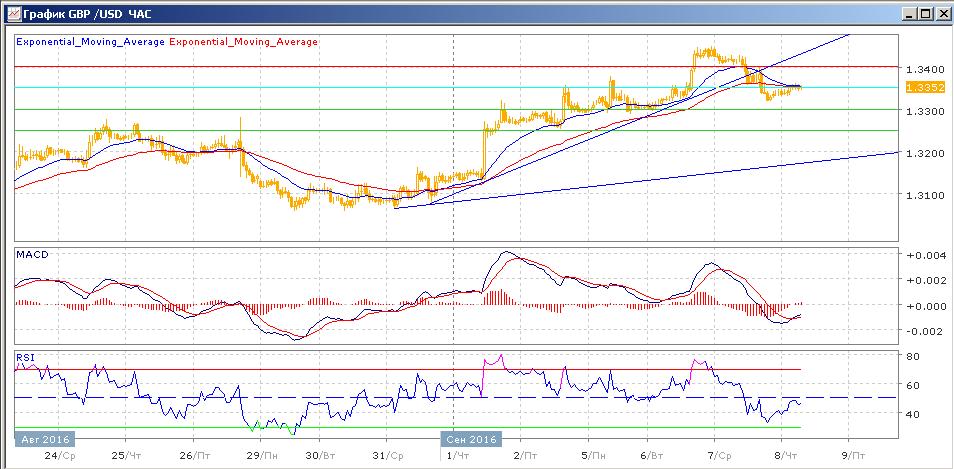The width and height of the screenshot is (954, 469).
Task: Close the GBP/USD chart window
Action: pos(941,14)
